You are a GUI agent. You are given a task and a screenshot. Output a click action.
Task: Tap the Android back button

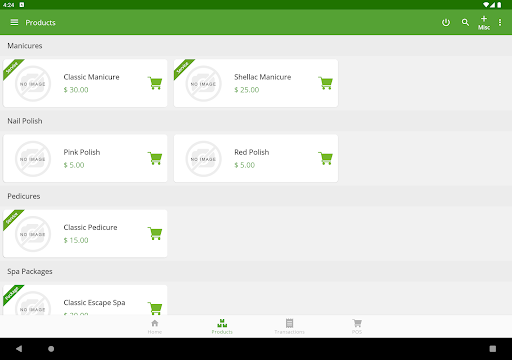19,349
